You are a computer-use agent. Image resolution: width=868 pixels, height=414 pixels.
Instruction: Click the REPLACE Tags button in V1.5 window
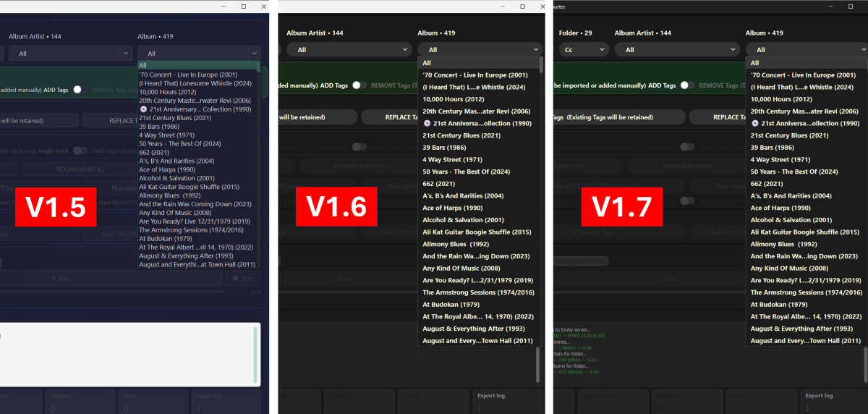pyautogui.click(x=110, y=120)
